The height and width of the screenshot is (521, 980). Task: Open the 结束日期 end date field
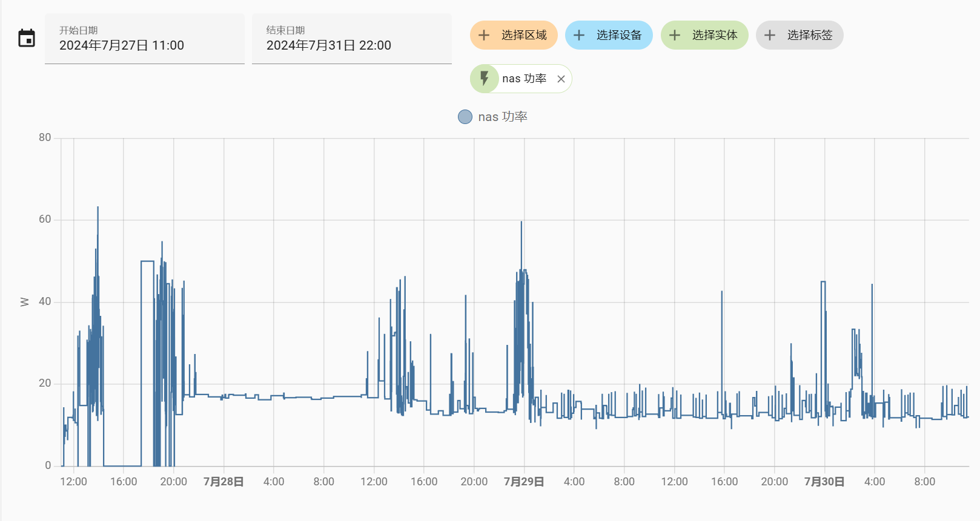coord(352,39)
